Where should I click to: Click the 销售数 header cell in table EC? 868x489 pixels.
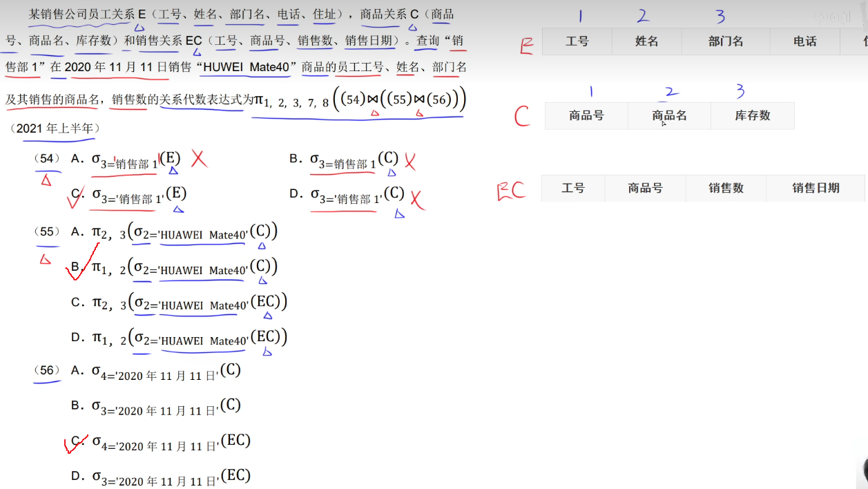tap(726, 188)
